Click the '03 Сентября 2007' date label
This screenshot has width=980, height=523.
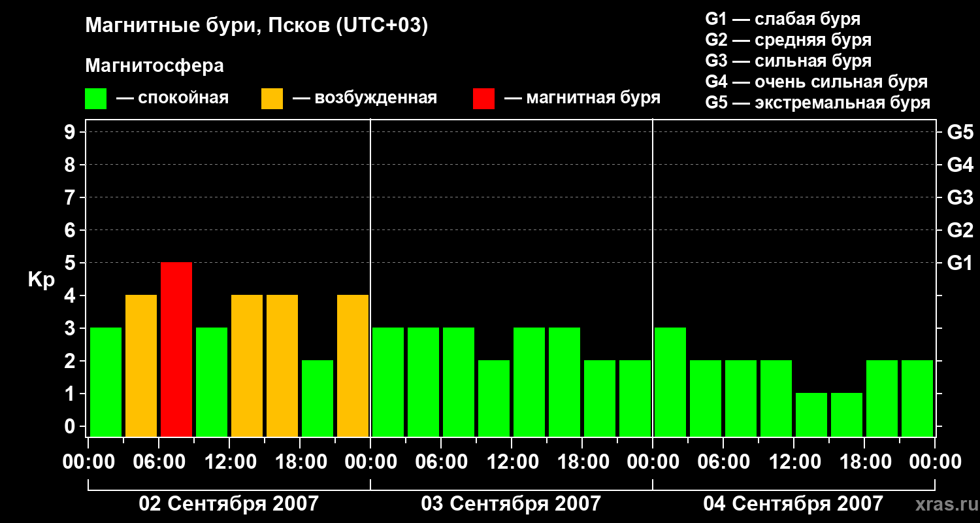click(x=511, y=503)
